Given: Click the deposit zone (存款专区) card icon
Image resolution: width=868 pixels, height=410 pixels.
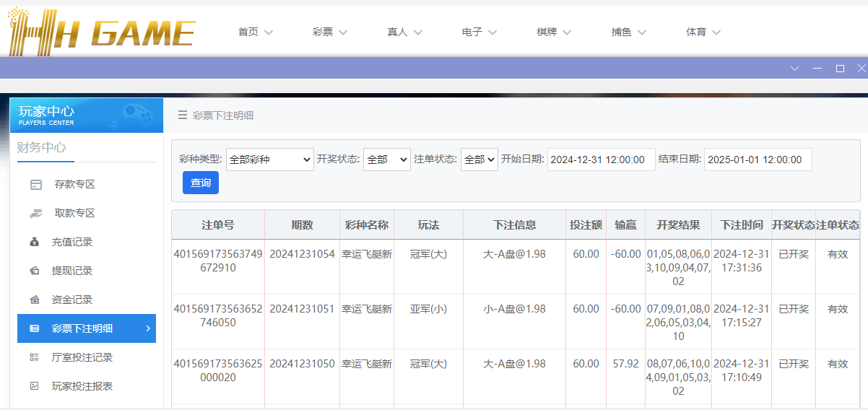Looking at the screenshot, I should click(35, 185).
